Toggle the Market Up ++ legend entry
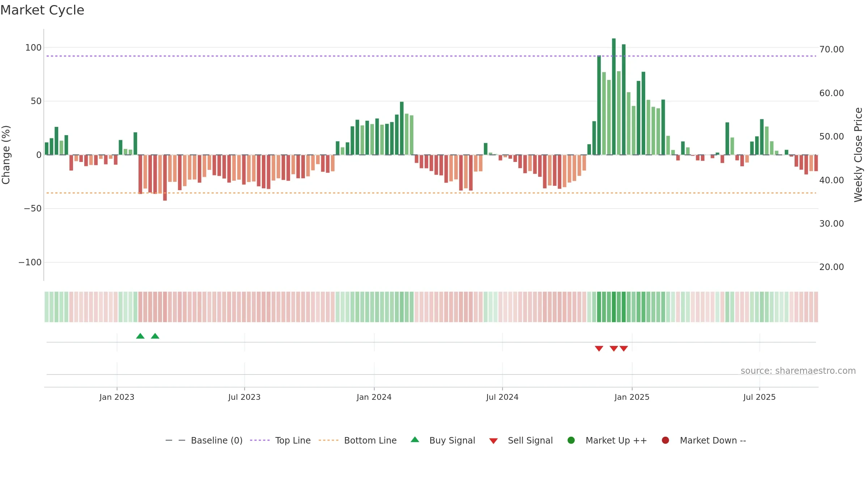The height and width of the screenshot is (488, 868). click(607, 440)
